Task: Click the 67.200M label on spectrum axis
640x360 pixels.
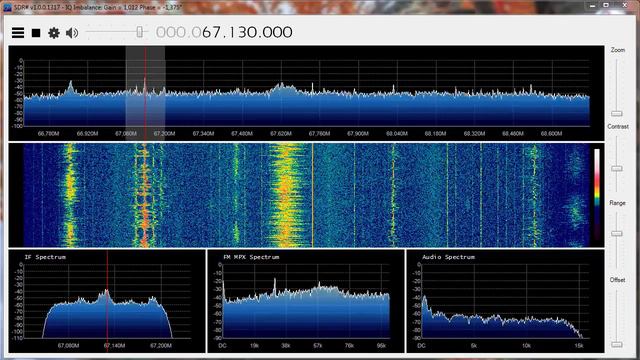Action: click(164, 133)
